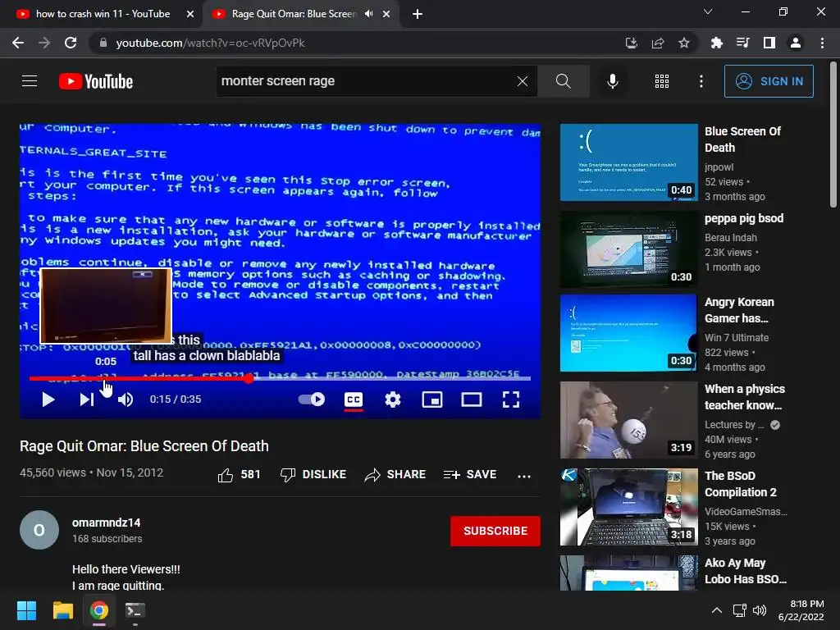Save video to a playlist

click(x=470, y=475)
